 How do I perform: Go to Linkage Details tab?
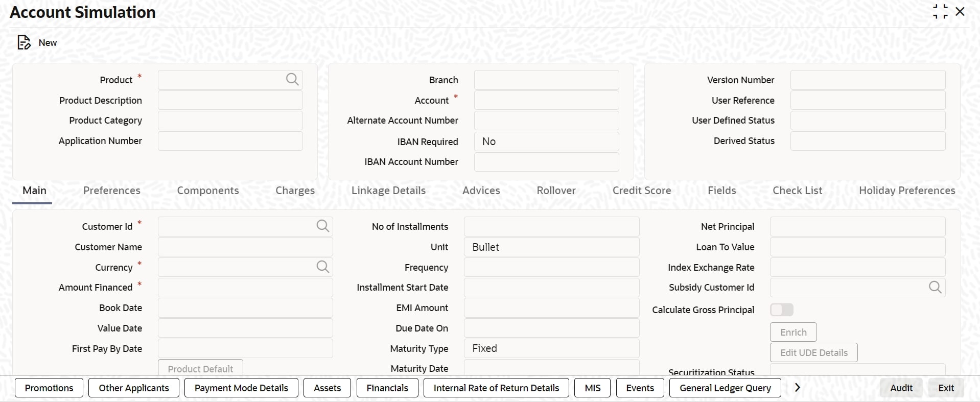(388, 191)
